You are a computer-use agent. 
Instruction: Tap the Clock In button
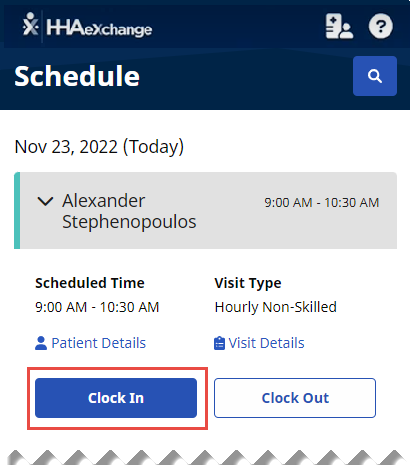click(116, 398)
